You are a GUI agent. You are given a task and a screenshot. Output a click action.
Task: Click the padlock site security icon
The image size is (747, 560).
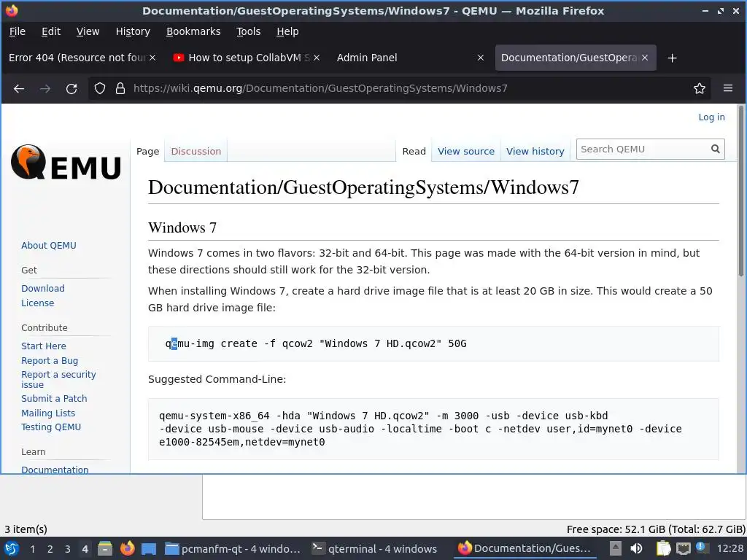tap(120, 88)
